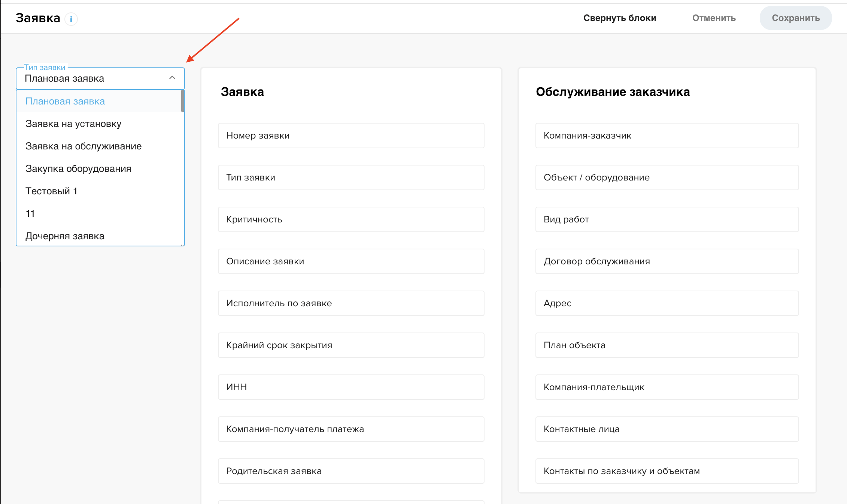Click the Контактные лица field
The image size is (847, 504).
coord(667,429)
